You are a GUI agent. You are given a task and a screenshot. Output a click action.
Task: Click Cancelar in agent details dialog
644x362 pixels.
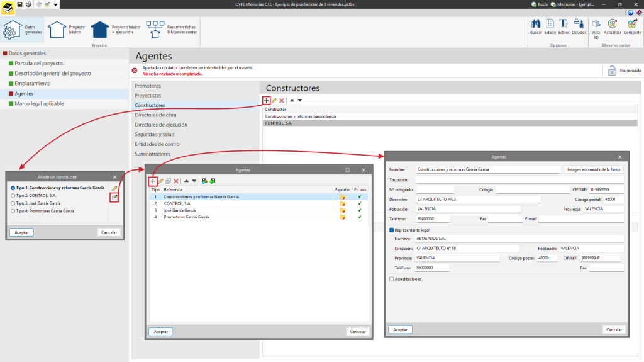[x=614, y=329]
